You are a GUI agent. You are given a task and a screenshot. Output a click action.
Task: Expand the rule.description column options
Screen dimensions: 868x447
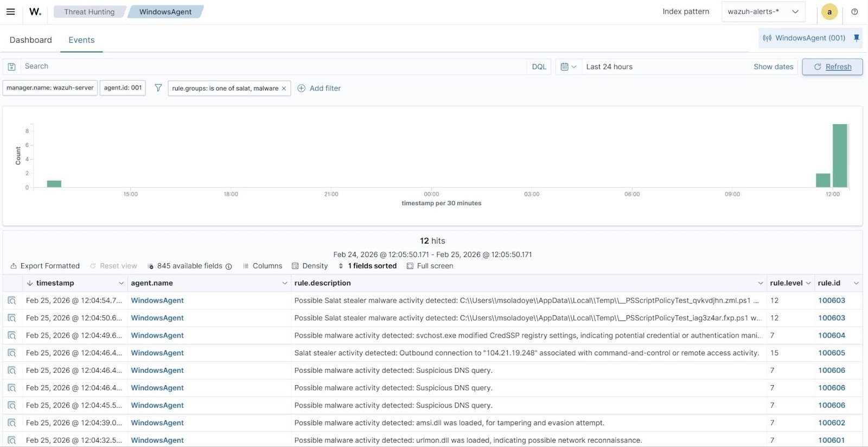pyautogui.click(x=760, y=283)
